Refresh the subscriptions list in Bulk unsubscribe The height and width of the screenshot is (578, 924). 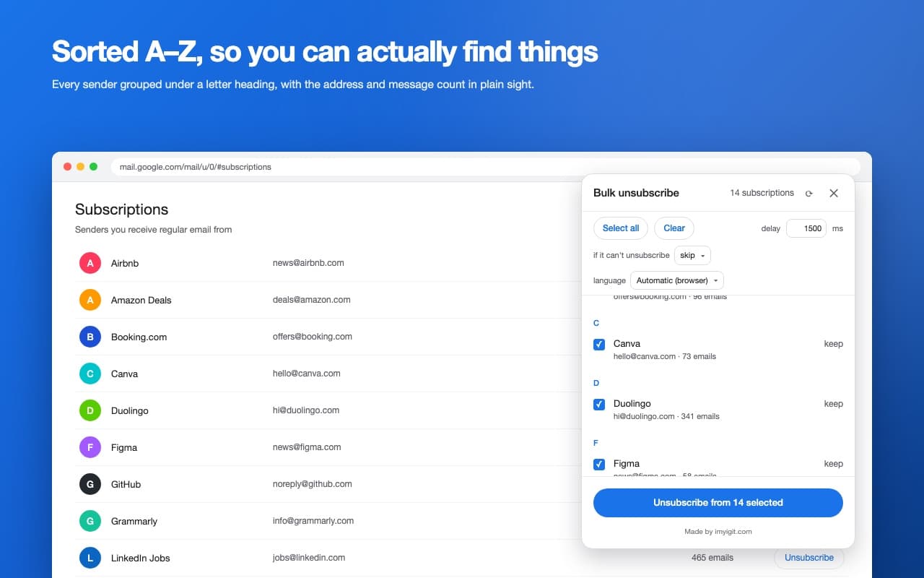coord(809,193)
